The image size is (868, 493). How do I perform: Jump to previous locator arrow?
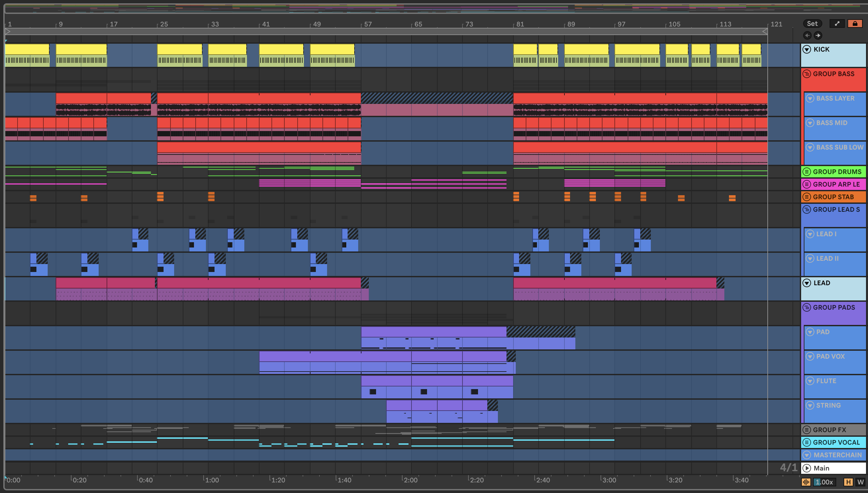click(807, 35)
